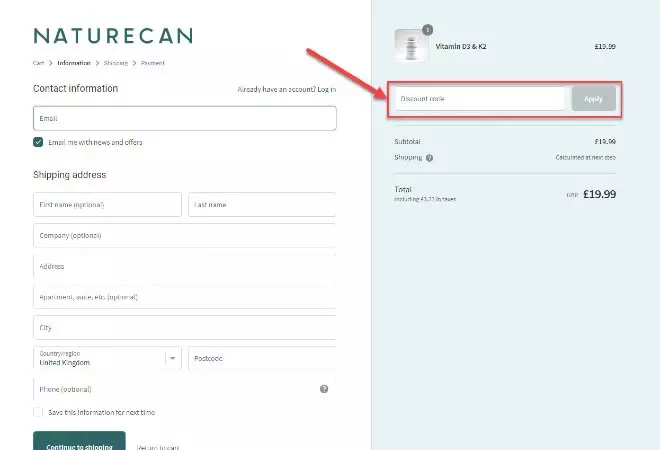Screen dimensions: 660x450
Task: Click the Naturecan logo
Action: point(113,36)
